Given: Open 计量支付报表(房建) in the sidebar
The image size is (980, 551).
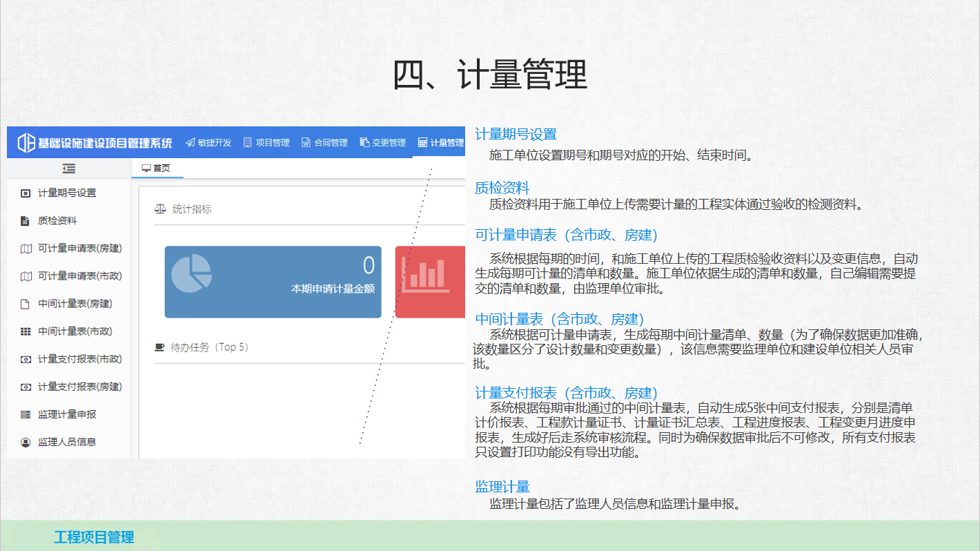Looking at the screenshot, I should [x=79, y=387].
